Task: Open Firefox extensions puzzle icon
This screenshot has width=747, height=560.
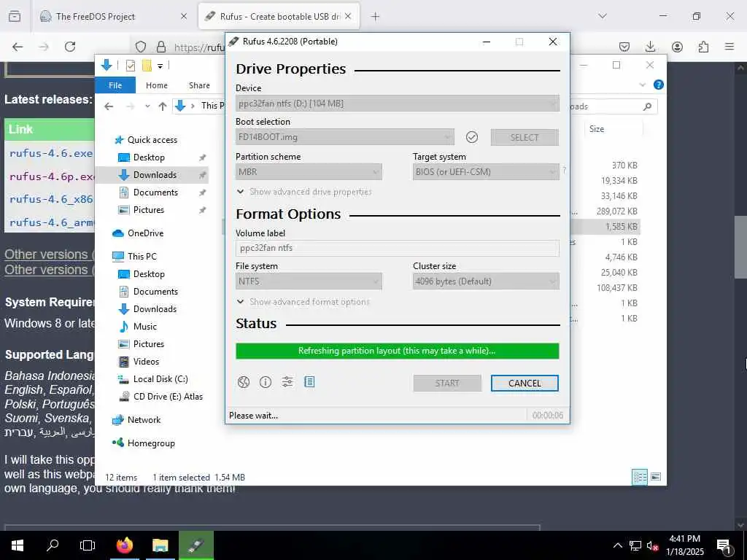Action: tap(703, 47)
